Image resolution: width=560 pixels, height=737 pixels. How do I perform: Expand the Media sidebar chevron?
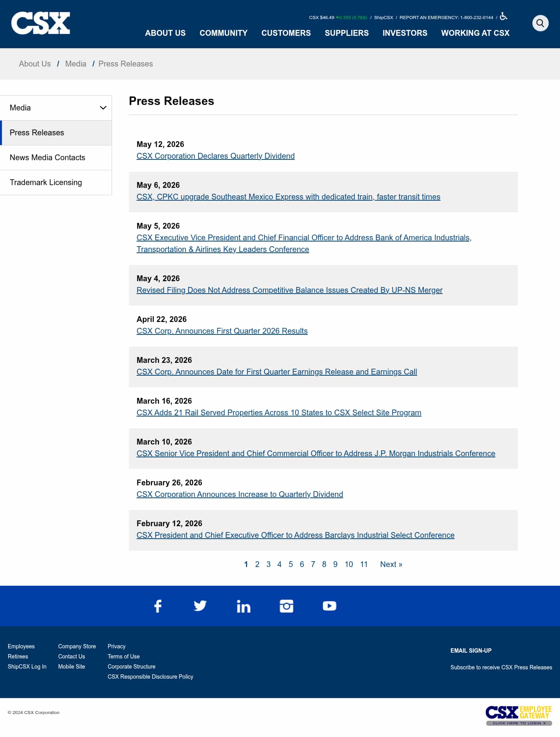pos(103,108)
